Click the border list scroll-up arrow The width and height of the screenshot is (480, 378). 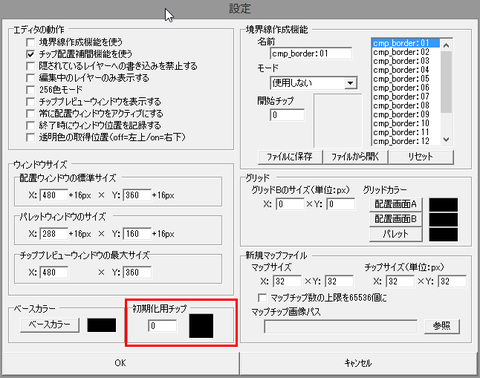446,45
